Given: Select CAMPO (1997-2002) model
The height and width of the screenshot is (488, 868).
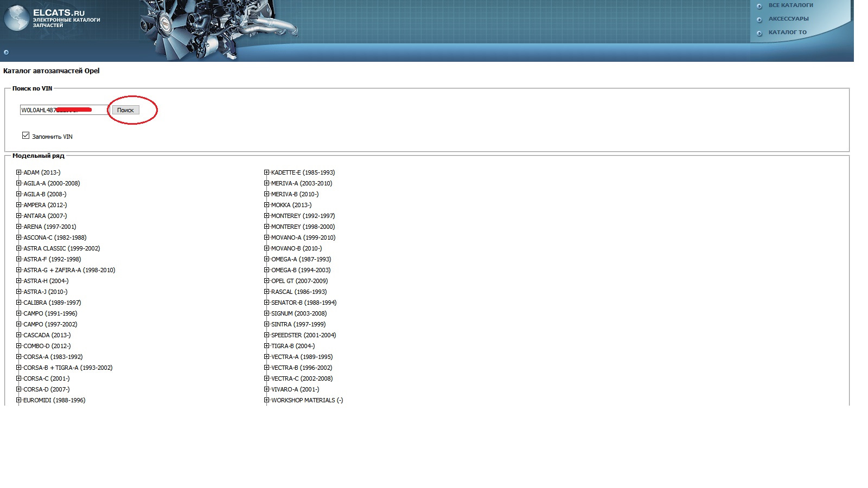Looking at the screenshot, I should click(50, 324).
